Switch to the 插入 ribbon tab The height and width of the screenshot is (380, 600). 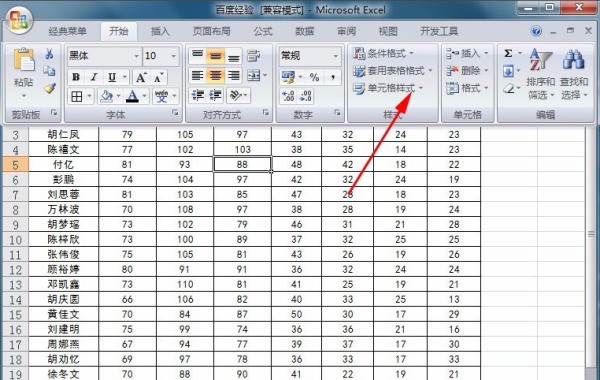pos(160,31)
